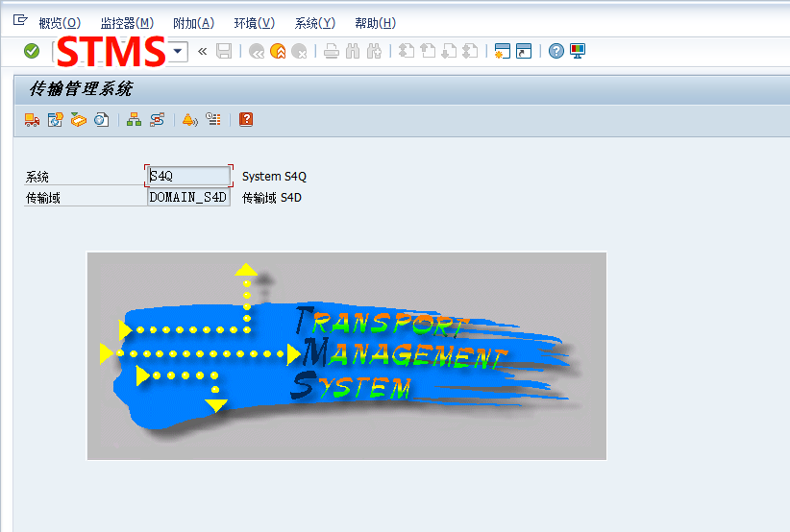The image size is (790, 532).
Task: Click the Previous Page icon
Action: (x=428, y=51)
